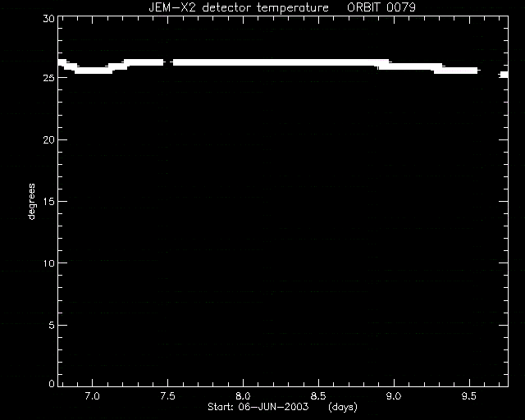
Task: Click the 9.0 x-axis tick label
Action: pyautogui.click(x=394, y=396)
